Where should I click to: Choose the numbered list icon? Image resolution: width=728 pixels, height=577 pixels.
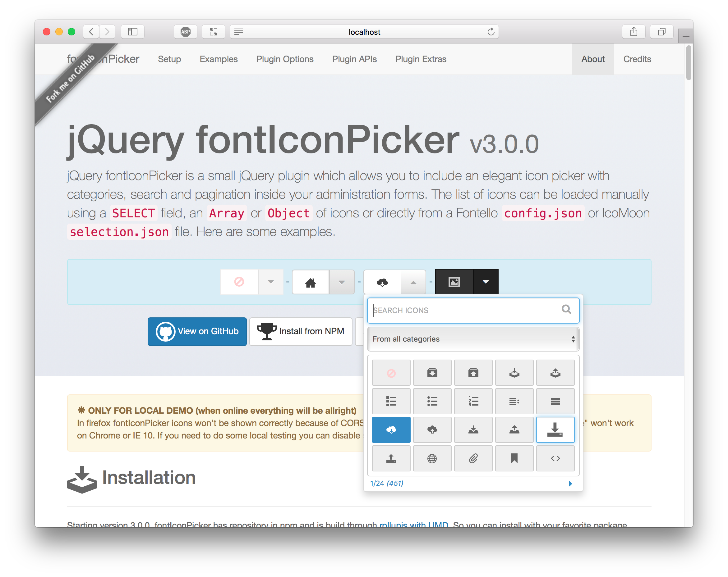click(473, 401)
